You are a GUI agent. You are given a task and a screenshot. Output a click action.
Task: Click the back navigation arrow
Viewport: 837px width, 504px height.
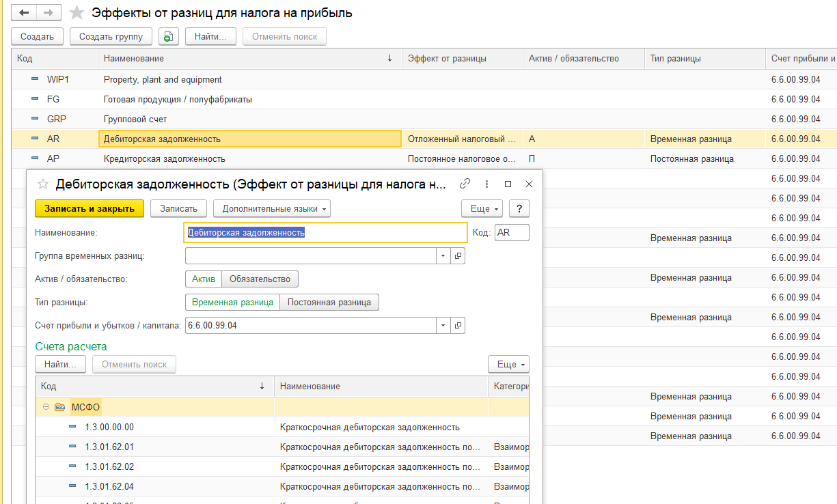pos(24,12)
